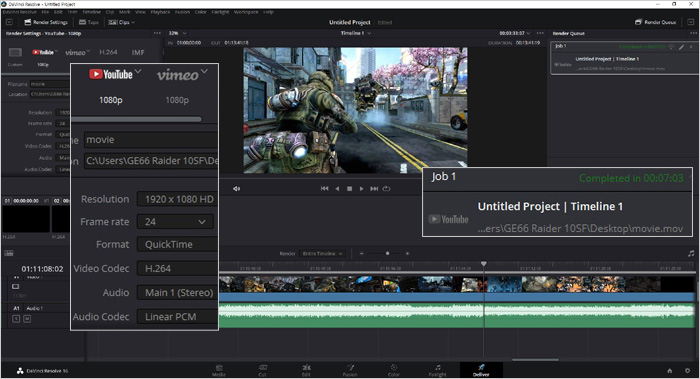Open the Help menu
Image resolution: width=700 pixels, height=379 pixels.
pos(268,12)
